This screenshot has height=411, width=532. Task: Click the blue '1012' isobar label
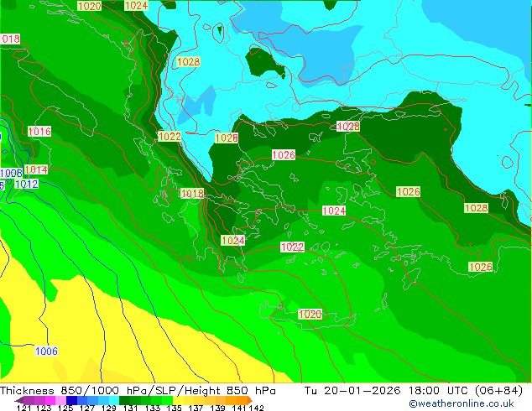coord(27,185)
